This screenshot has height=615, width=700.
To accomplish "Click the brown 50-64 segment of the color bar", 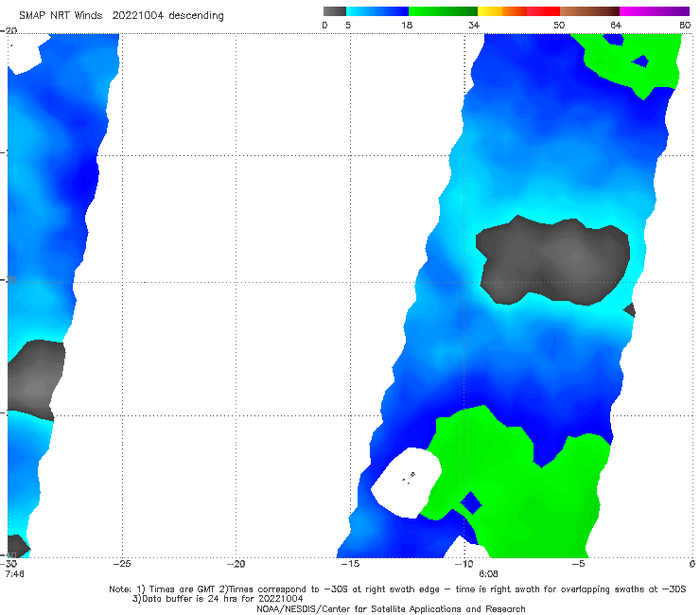I will tap(589, 11).
